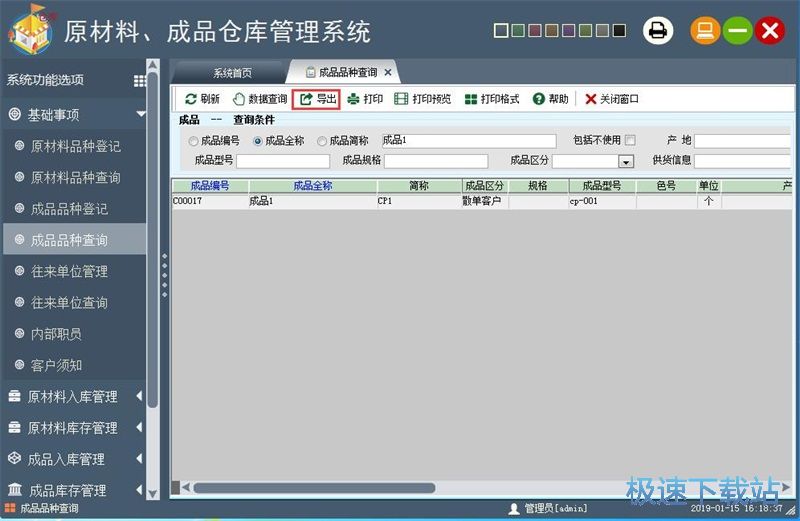The image size is (800, 521).
Task: Click the sidebar scroll down arrow
Action: (153, 494)
